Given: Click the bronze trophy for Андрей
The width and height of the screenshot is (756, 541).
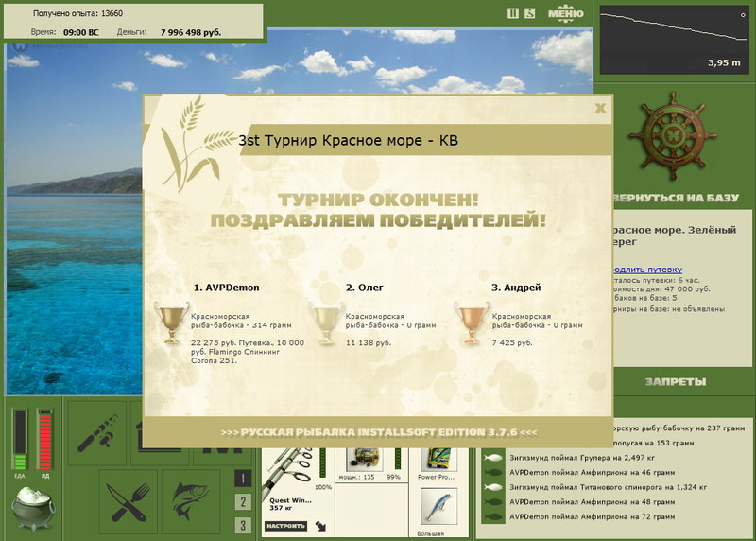Looking at the screenshot, I should tap(471, 323).
